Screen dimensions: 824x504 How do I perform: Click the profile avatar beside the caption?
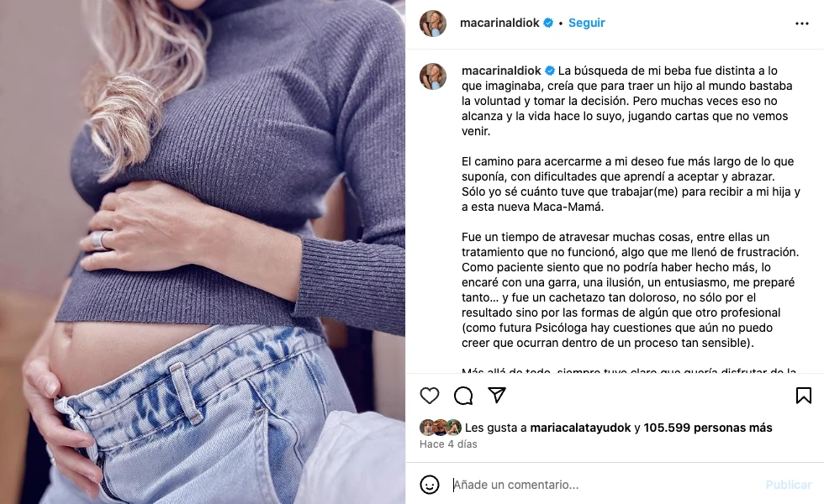click(x=433, y=76)
